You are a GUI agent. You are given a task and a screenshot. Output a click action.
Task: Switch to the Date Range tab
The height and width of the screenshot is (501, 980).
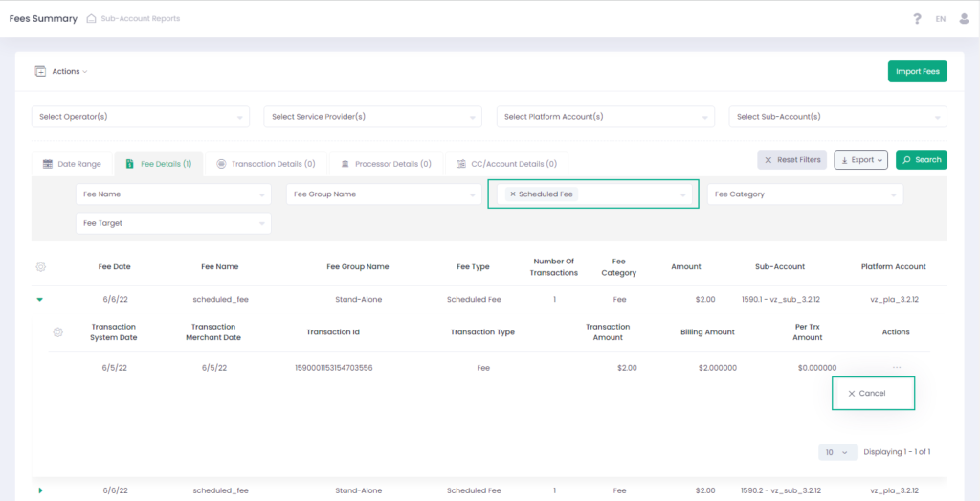(x=72, y=164)
